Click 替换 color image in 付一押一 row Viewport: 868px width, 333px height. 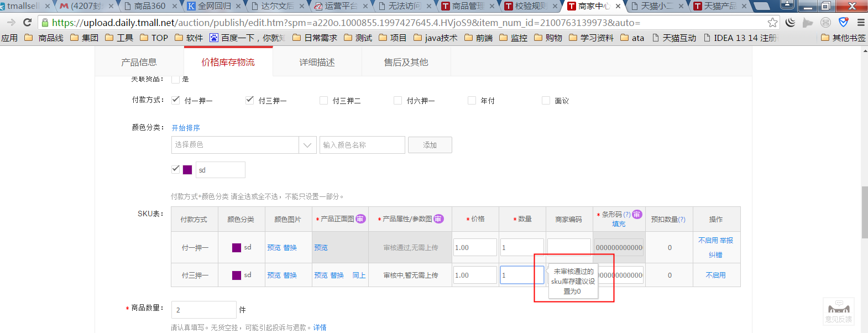[x=290, y=248]
